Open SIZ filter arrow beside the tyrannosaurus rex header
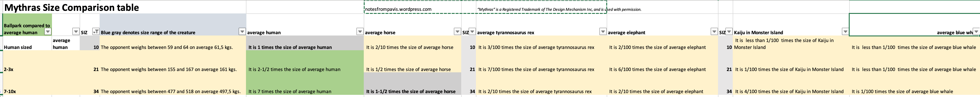This screenshot has height=97, width=980. [472, 32]
